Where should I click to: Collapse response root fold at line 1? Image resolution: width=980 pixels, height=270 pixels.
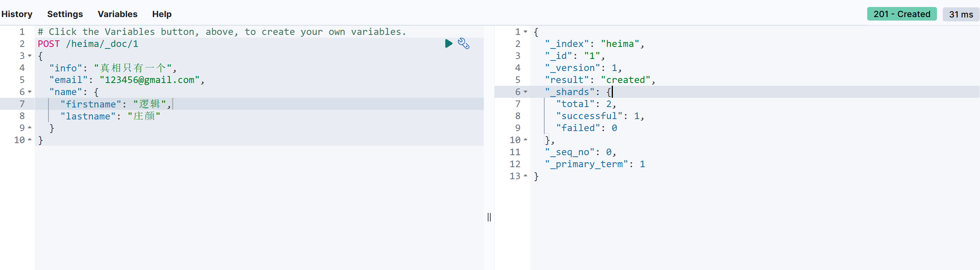[x=526, y=32]
